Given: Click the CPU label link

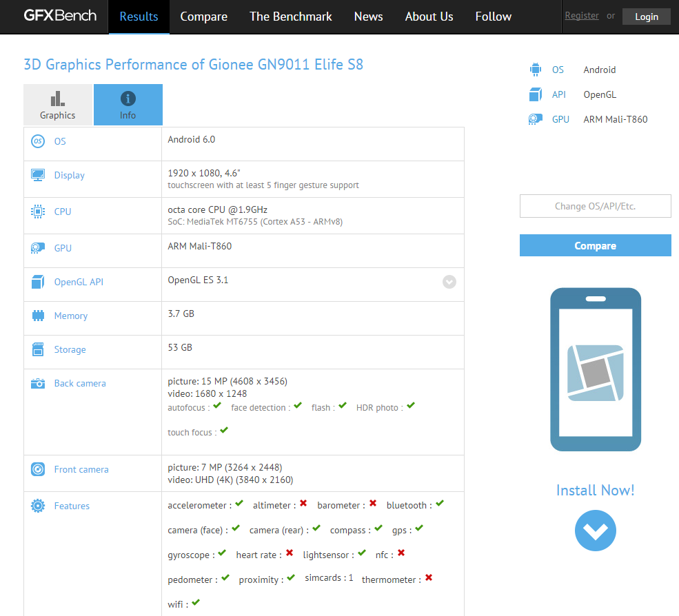Looking at the screenshot, I should [62, 212].
